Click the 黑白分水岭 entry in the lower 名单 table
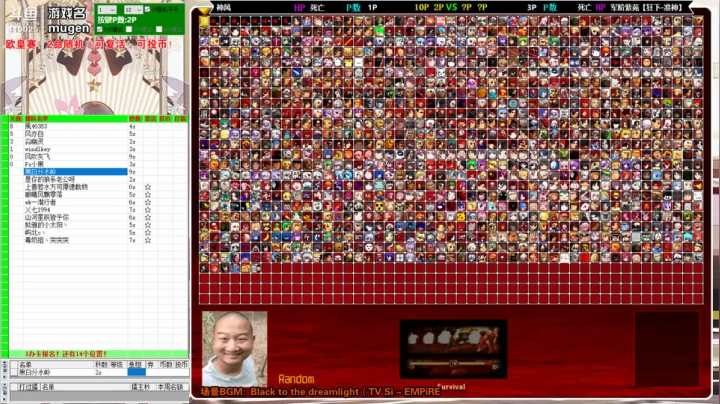The image size is (720, 404). click(34, 372)
